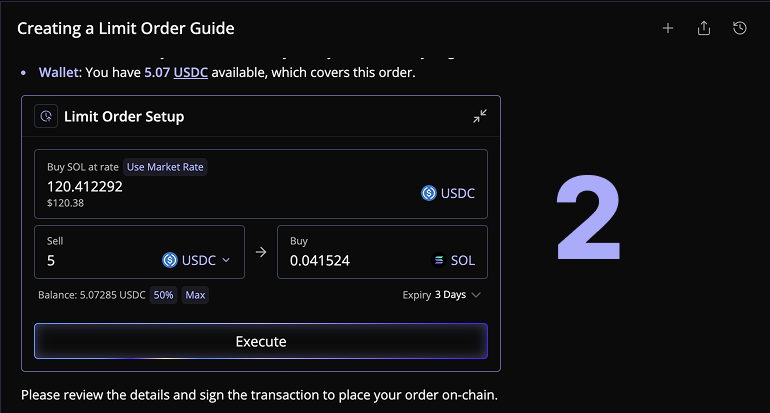Open the chat history clock icon
770x413 pixels.
pos(740,28)
